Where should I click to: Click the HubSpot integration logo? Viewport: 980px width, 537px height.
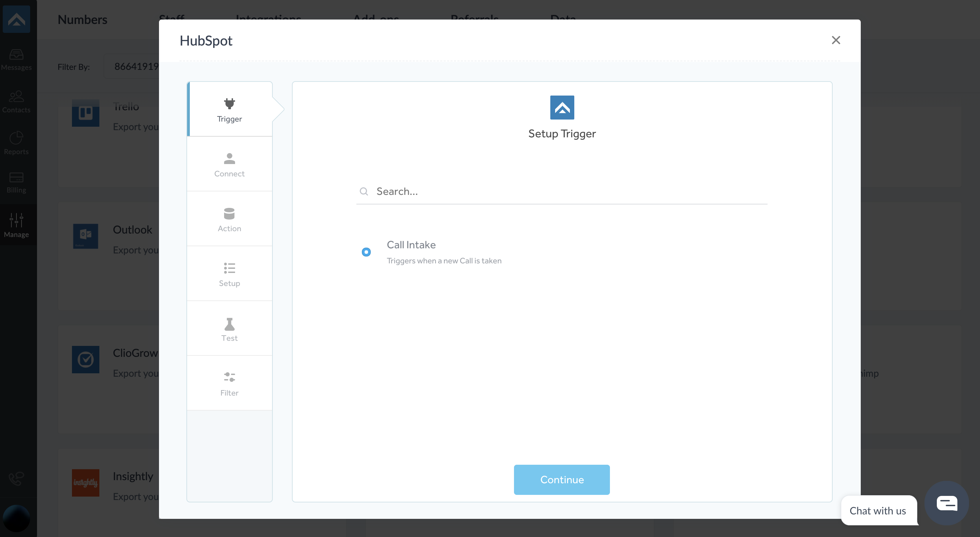tap(562, 107)
